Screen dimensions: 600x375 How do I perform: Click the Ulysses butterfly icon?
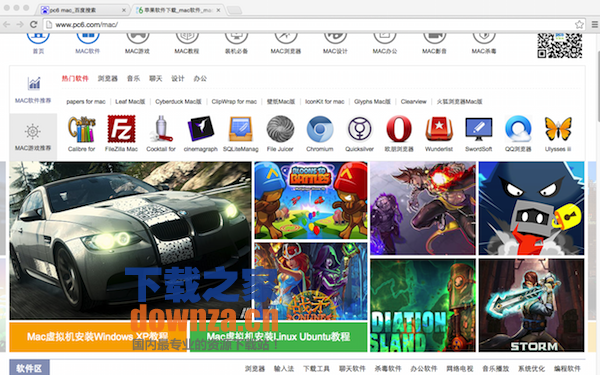(x=558, y=129)
